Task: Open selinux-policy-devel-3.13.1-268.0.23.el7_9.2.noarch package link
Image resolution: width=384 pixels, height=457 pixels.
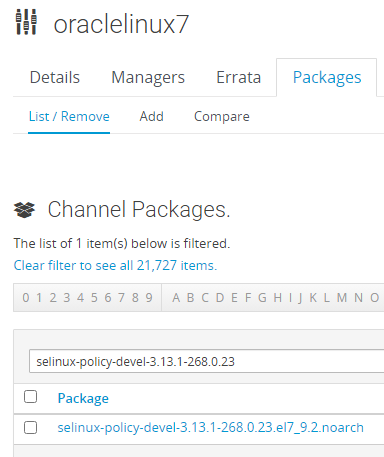Action: pos(210,428)
